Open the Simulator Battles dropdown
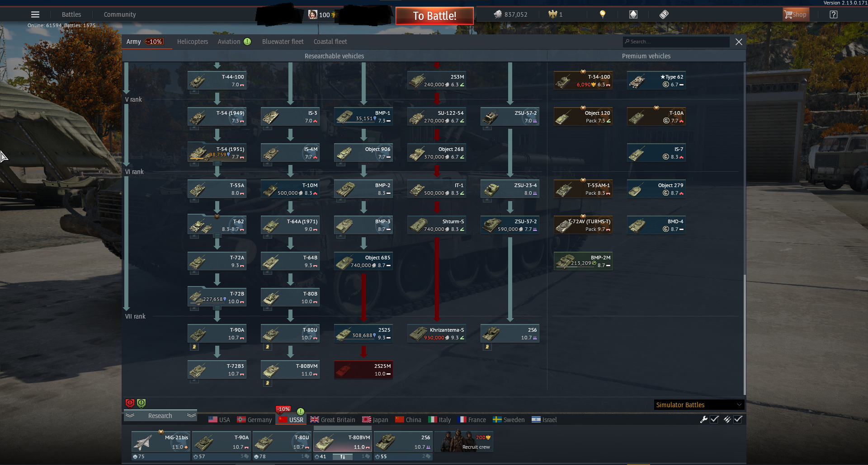Image resolution: width=868 pixels, height=465 pixels. point(699,405)
